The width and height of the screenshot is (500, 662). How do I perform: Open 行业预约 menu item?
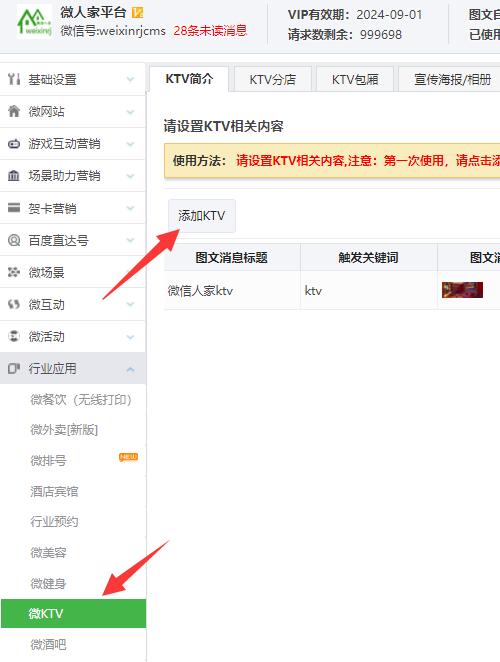click(54, 522)
